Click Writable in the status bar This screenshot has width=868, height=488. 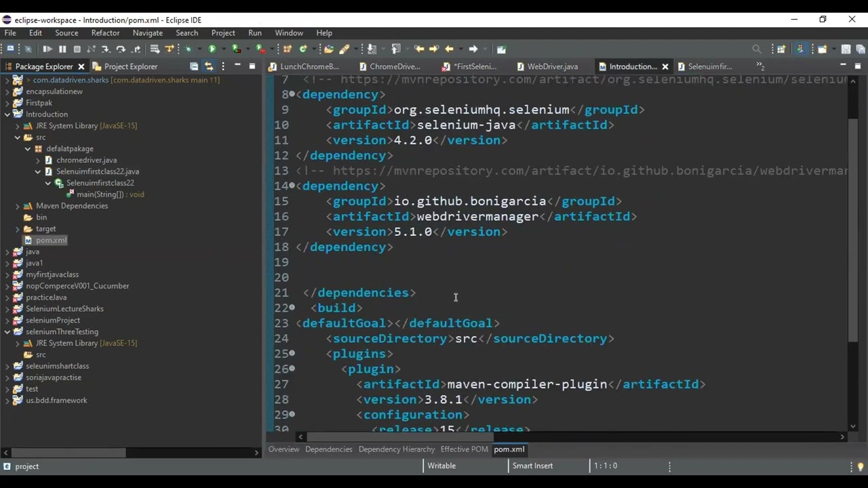pos(441,466)
